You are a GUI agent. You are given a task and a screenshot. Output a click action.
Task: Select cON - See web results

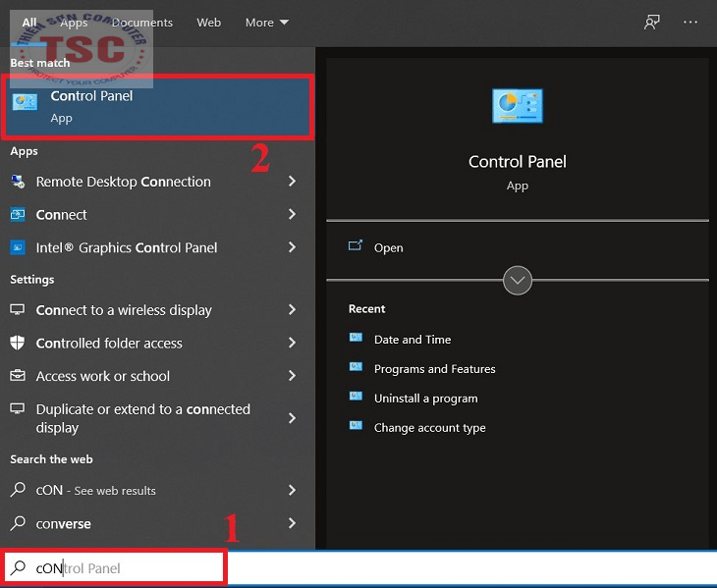158,490
